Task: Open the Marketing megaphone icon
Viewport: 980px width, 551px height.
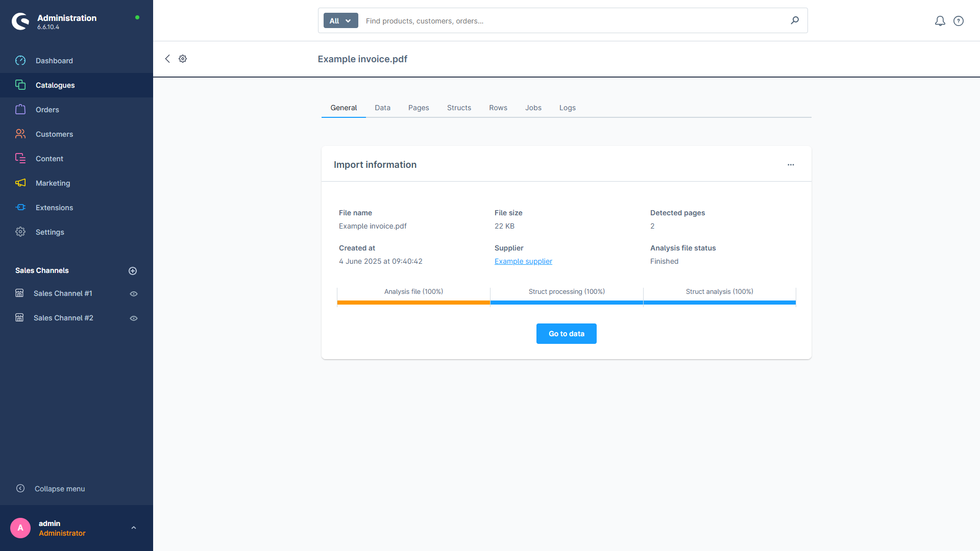Action: click(20, 183)
